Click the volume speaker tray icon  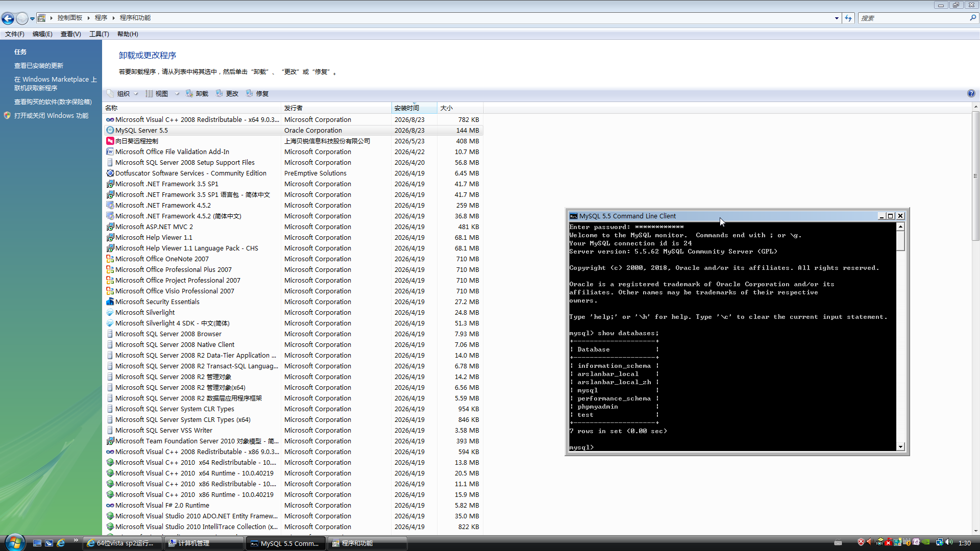click(949, 542)
